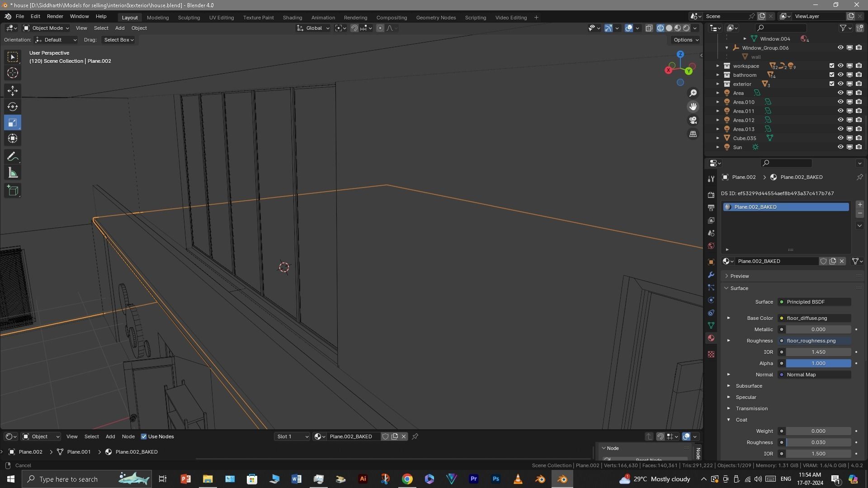The height and width of the screenshot is (488, 868).
Task: Expand the Preview section
Action: pyautogui.click(x=740, y=276)
